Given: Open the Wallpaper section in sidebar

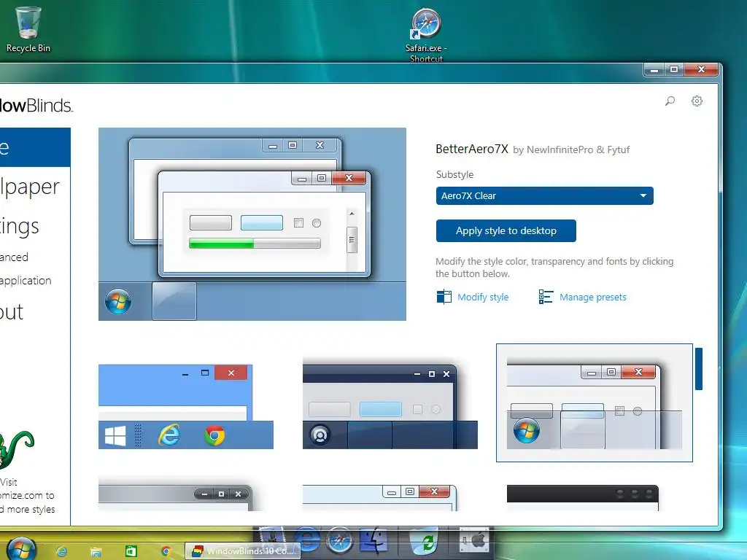Looking at the screenshot, I should coord(30,187).
